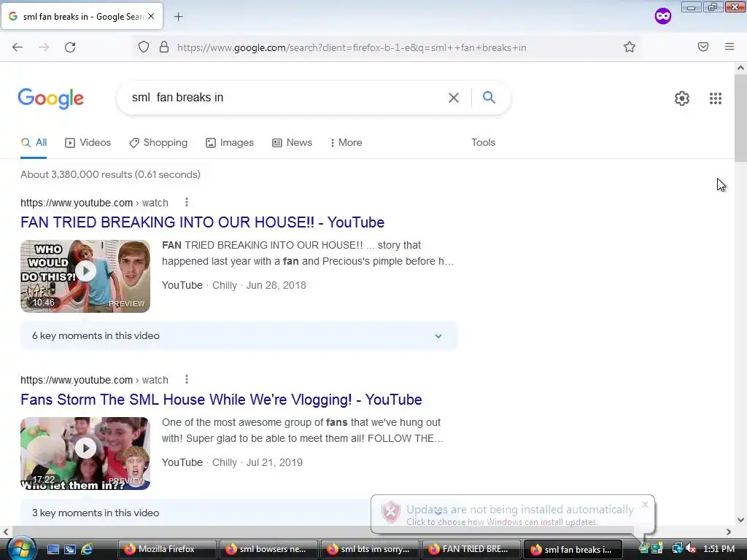The width and height of the screenshot is (747, 560).
Task: Play the Who let them in video thumbnail
Action: pos(85,454)
